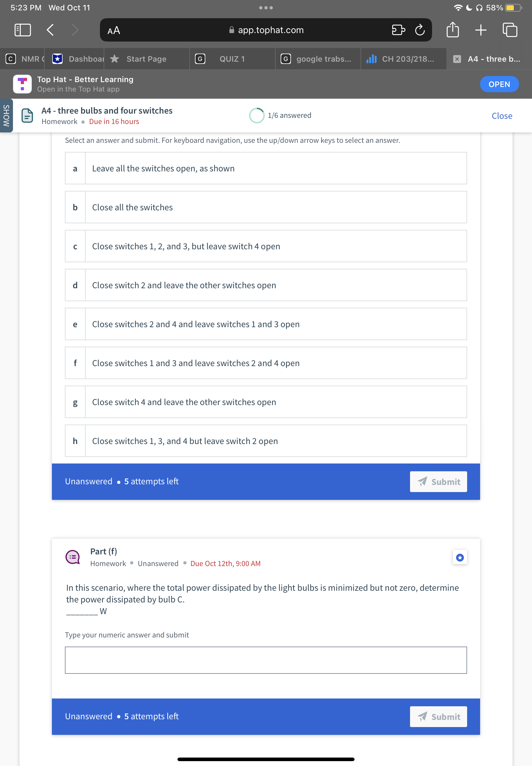Reload the page with the refresh icon

pyautogui.click(x=420, y=30)
